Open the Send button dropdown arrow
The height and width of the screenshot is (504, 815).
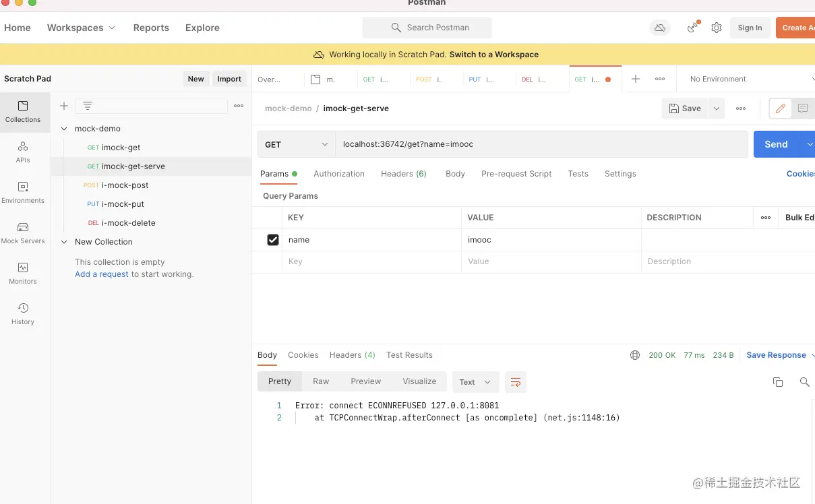[808, 144]
